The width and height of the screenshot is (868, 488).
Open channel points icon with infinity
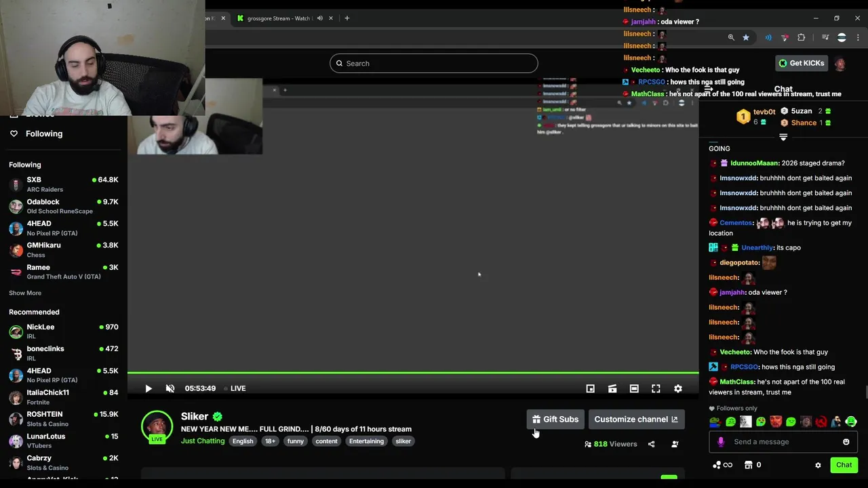(x=722, y=465)
